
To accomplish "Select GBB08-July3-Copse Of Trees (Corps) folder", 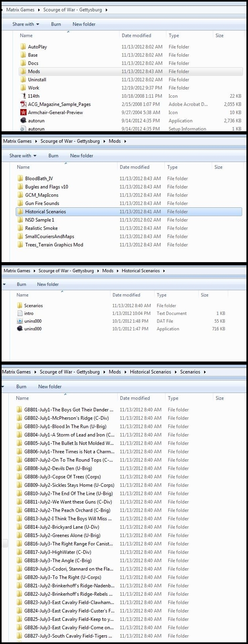I will 62,476.
